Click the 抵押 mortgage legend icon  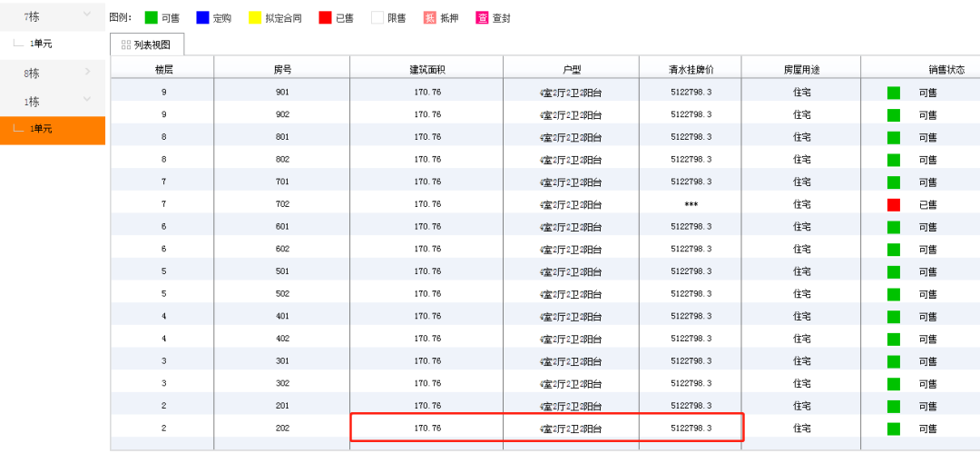tap(429, 18)
